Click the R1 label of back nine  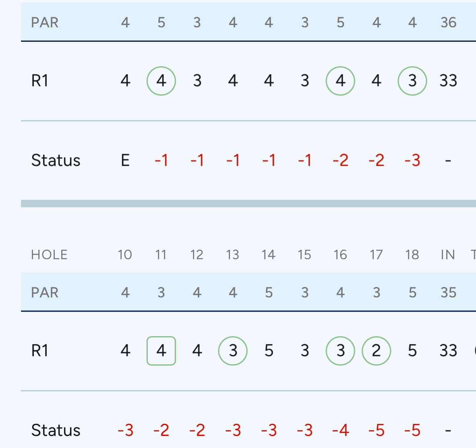tap(40, 351)
